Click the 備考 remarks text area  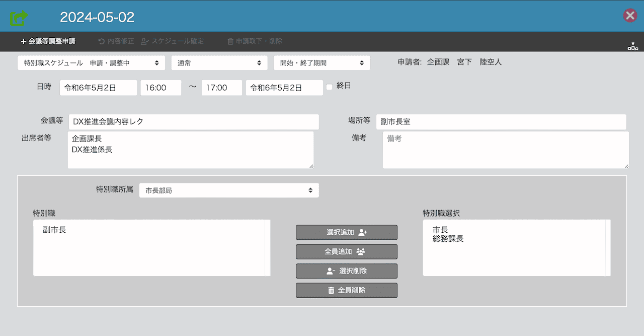[505, 150]
